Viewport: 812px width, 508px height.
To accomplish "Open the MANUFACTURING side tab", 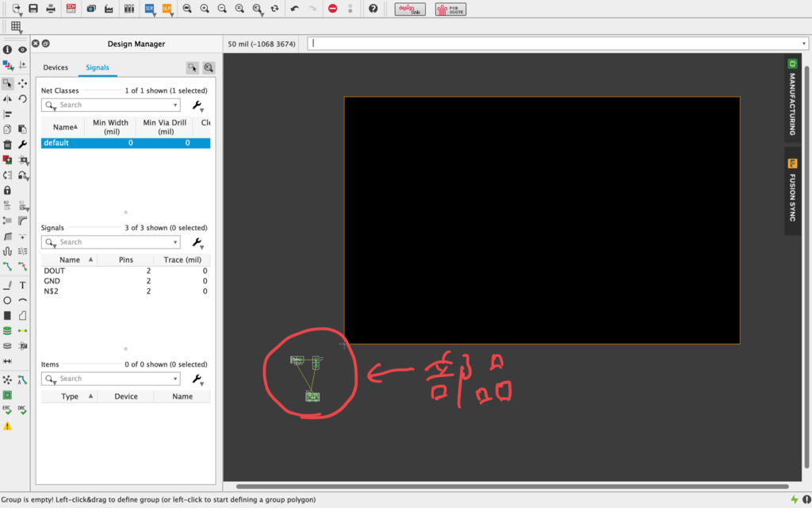I will click(792, 98).
